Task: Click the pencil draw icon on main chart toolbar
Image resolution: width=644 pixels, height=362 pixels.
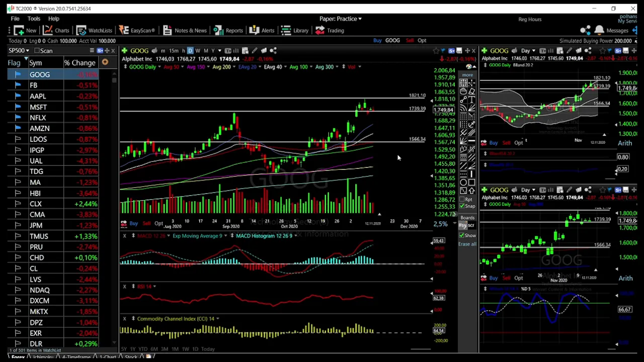Action: 255,50
